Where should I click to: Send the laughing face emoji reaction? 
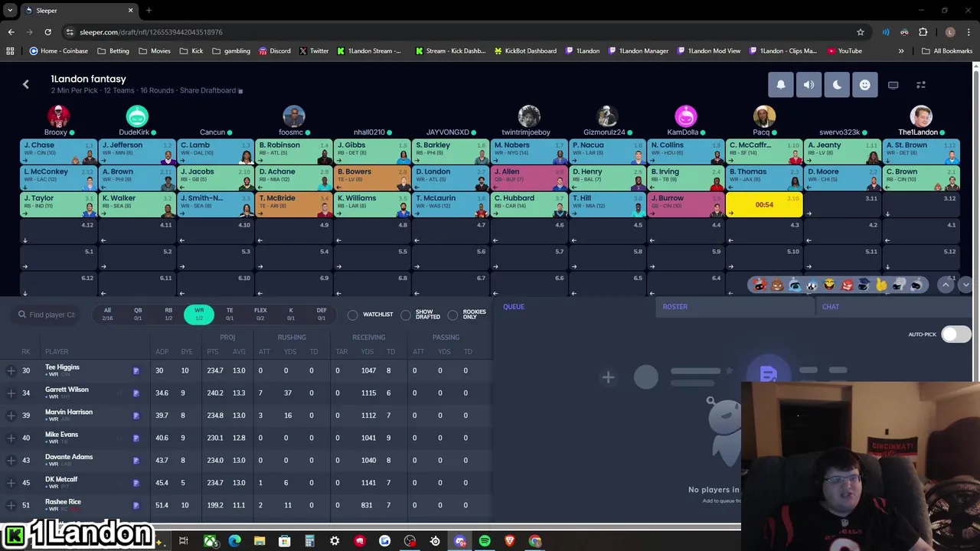point(829,285)
